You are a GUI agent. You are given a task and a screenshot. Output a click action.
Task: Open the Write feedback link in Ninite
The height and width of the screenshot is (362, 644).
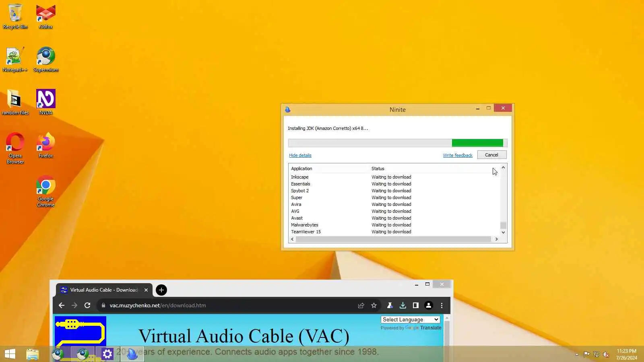click(x=458, y=155)
